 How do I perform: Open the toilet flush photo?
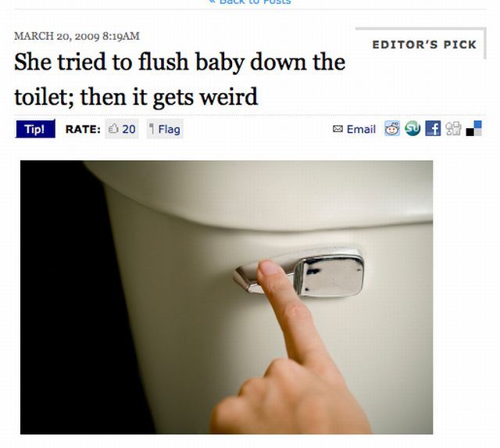[x=227, y=297]
